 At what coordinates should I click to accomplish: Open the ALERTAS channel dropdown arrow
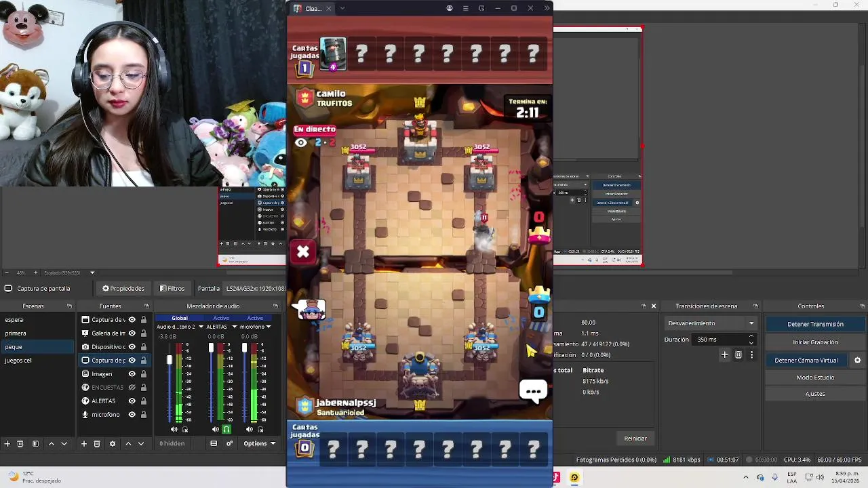pos(234,327)
